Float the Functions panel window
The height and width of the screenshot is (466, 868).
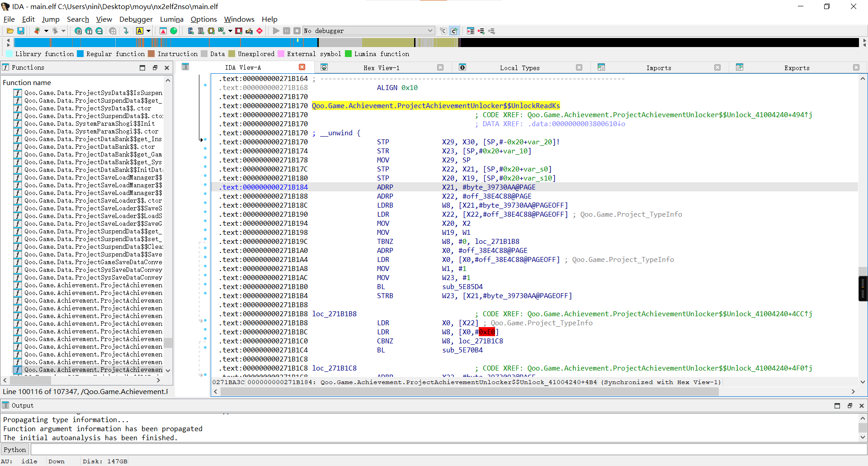(x=155, y=67)
